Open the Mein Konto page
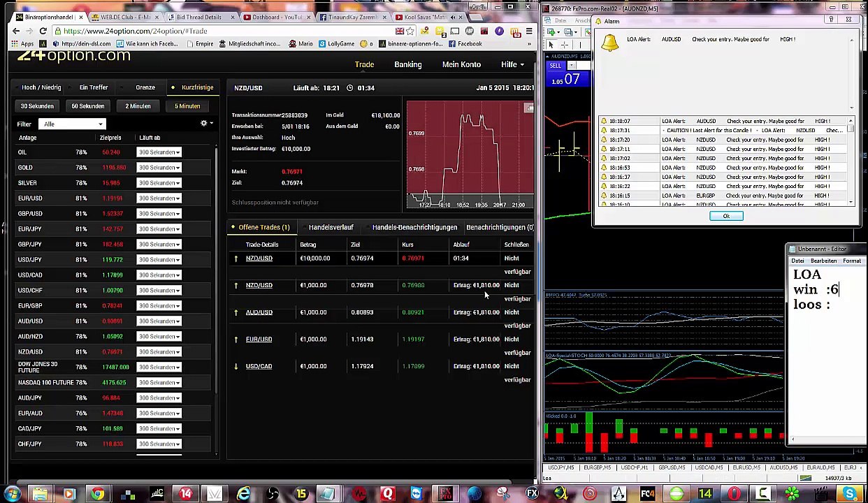Image resolution: width=868 pixels, height=503 pixels. (461, 64)
